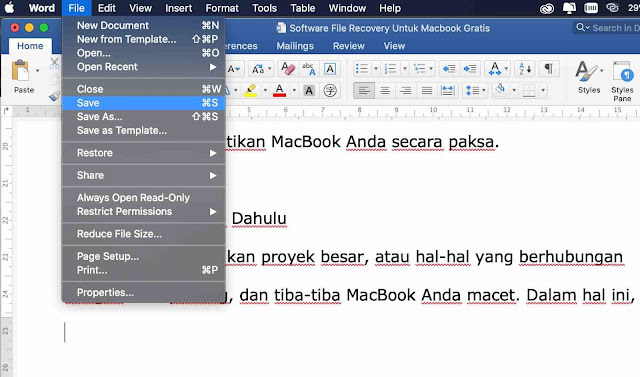The image size is (640, 377).
Task: Choose Reduce File Size… menu item
Action: [144, 234]
